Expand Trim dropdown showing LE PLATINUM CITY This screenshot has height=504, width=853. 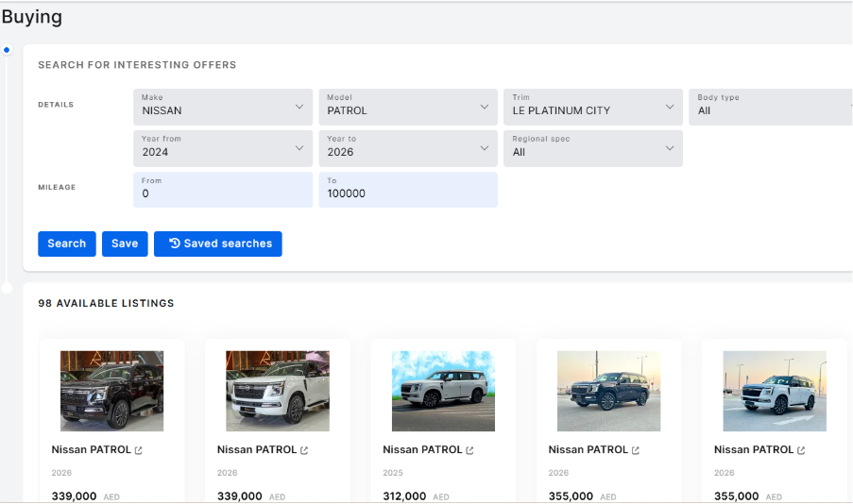click(x=593, y=107)
